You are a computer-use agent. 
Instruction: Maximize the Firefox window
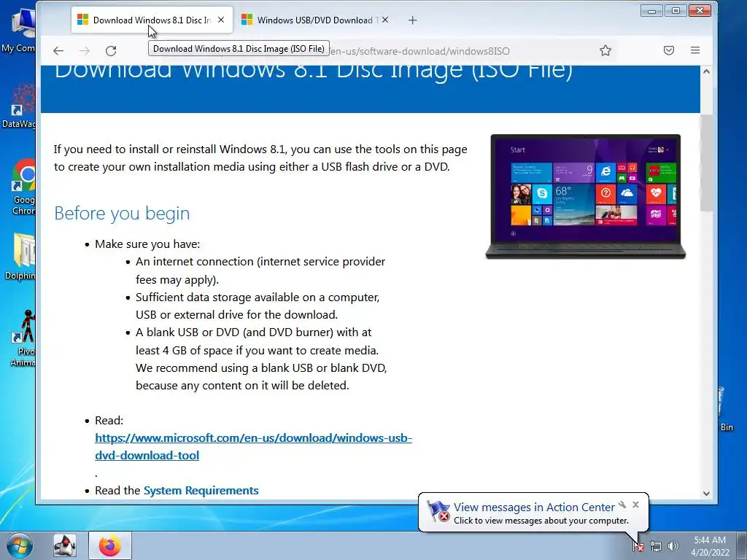(675, 10)
